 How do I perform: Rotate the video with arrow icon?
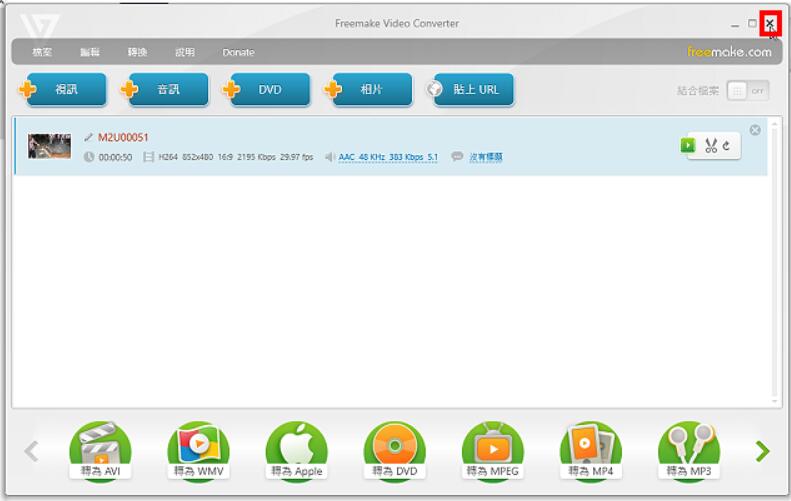click(726, 146)
